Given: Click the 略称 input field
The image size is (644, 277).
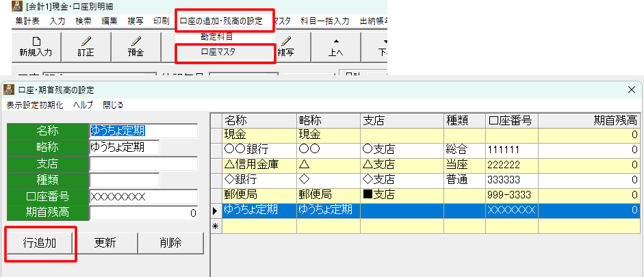Looking at the screenshot, I should (x=125, y=147).
